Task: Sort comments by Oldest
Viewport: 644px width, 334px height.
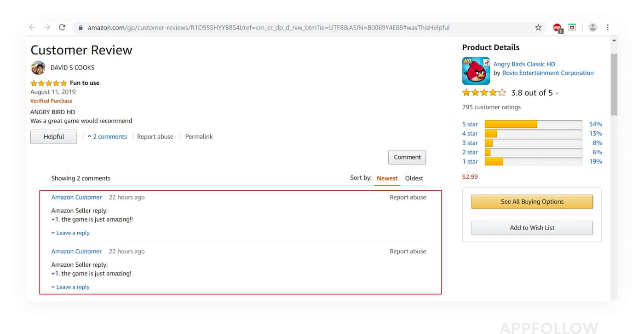Action: pyautogui.click(x=414, y=178)
